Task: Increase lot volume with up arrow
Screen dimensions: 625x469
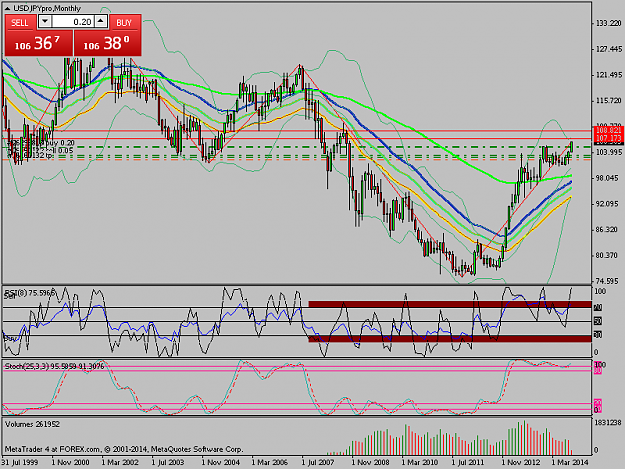Action: [101, 21]
